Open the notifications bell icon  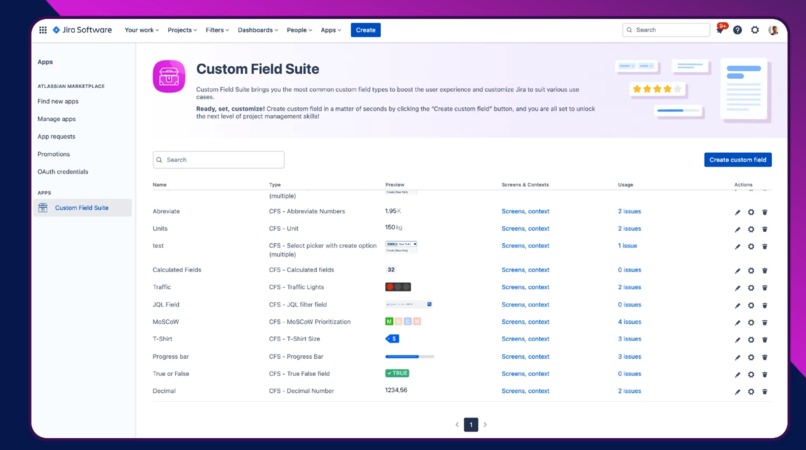(720, 30)
